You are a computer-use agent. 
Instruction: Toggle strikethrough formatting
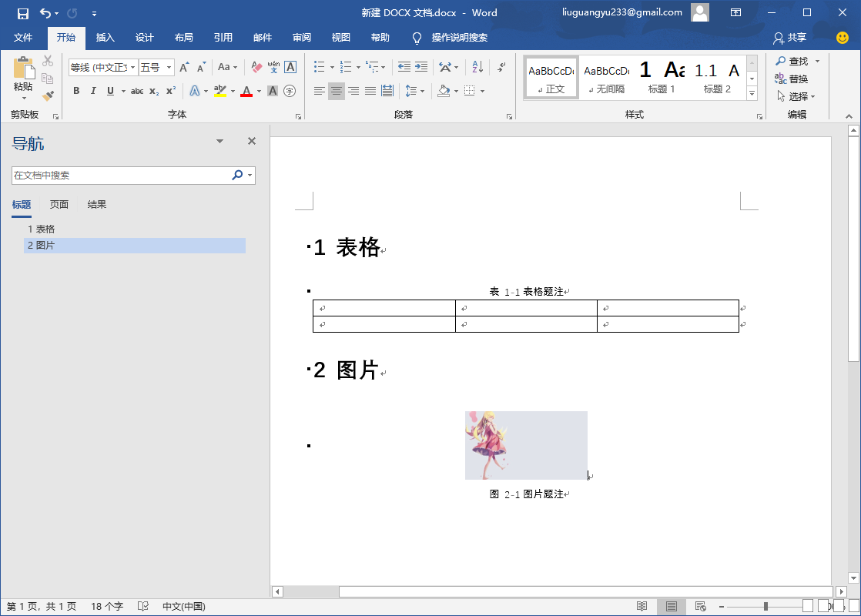(137, 91)
